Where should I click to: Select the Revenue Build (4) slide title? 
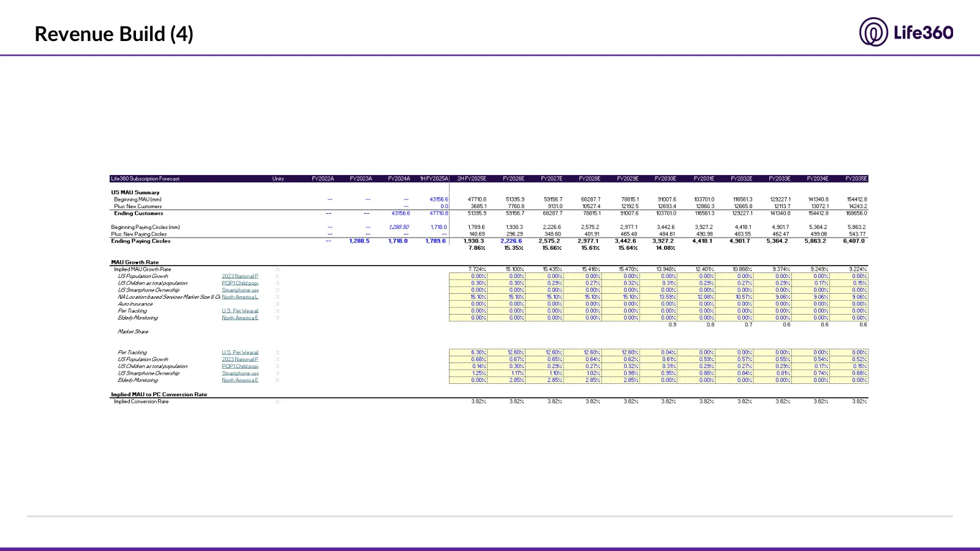pyautogui.click(x=114, y=34)
